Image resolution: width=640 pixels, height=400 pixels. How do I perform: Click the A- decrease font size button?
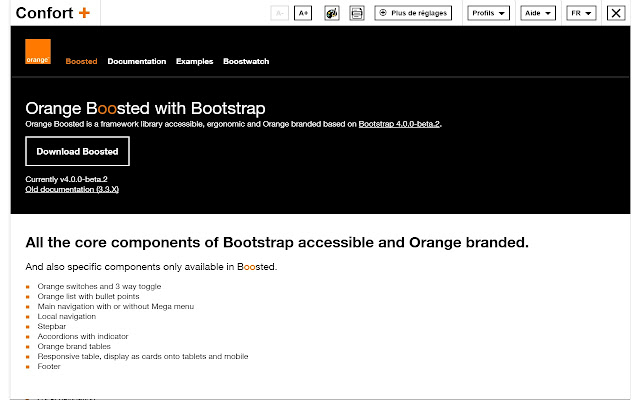(280, 13)
